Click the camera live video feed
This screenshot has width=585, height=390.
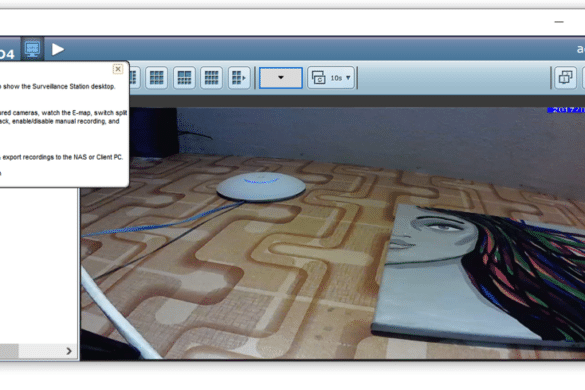click(333, 234)
